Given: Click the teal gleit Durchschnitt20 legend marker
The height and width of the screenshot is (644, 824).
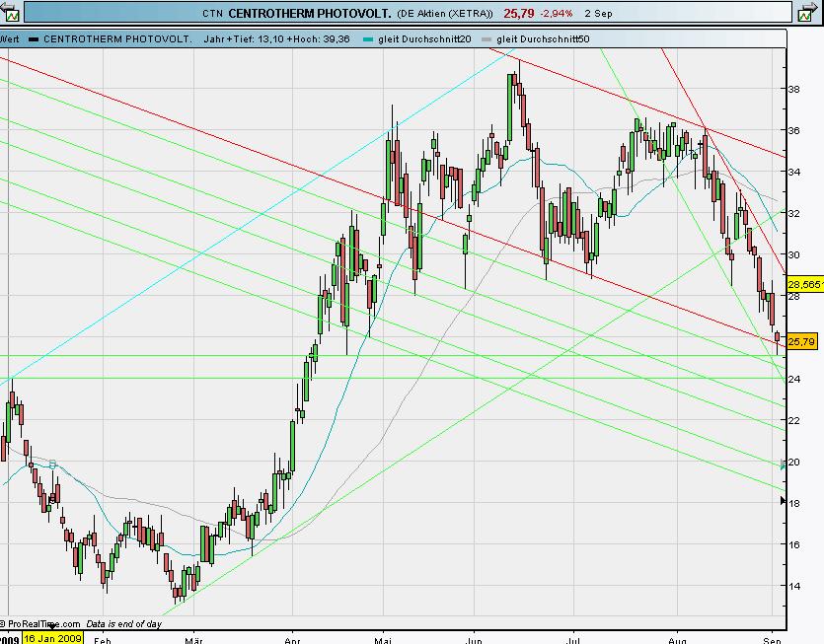Looking at the screenshot, I should click(x=368, y=39).
